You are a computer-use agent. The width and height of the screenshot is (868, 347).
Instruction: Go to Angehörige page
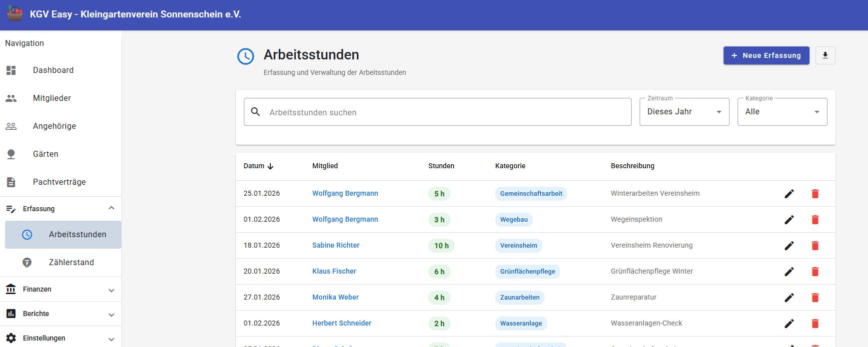tap(60, 126)
